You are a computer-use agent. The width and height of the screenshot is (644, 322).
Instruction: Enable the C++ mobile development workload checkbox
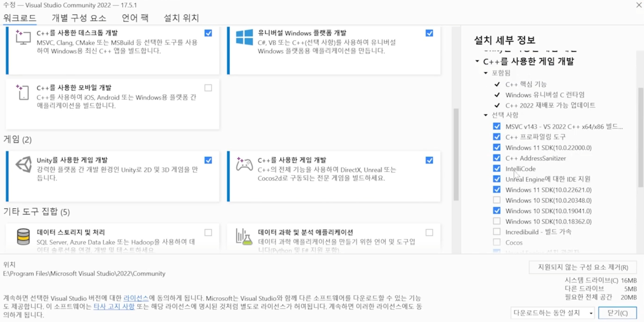(x=208, y=88)
